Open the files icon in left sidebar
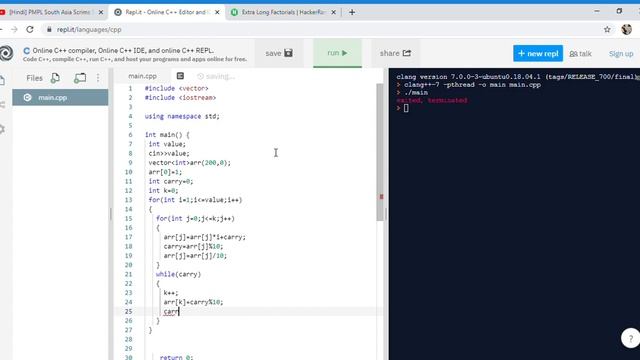This screenshot has height=360, width=640. click(x=2, y=80)
